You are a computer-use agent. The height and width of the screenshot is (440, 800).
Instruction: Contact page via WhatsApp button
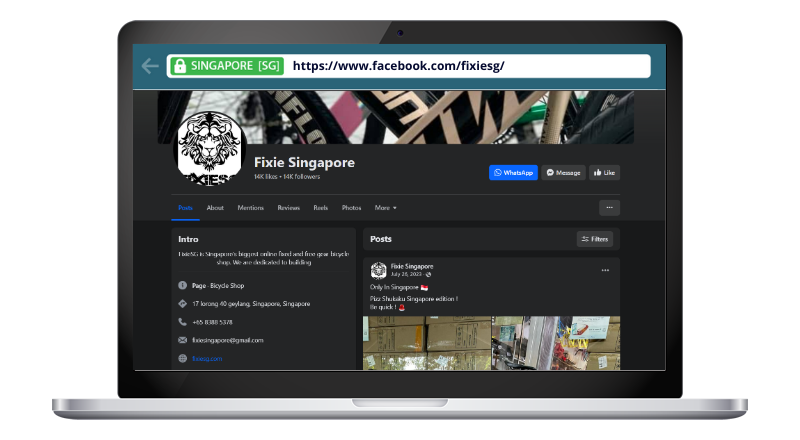tap(513, 173)
